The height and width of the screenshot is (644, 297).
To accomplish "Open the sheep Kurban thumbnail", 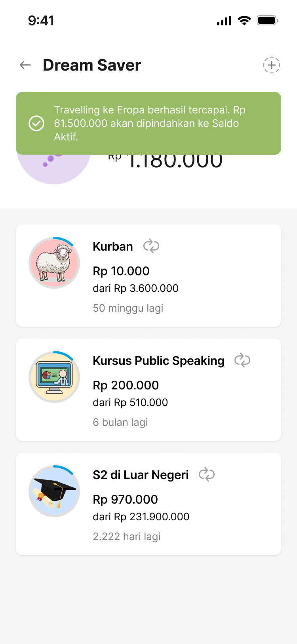I will [54, 263].
